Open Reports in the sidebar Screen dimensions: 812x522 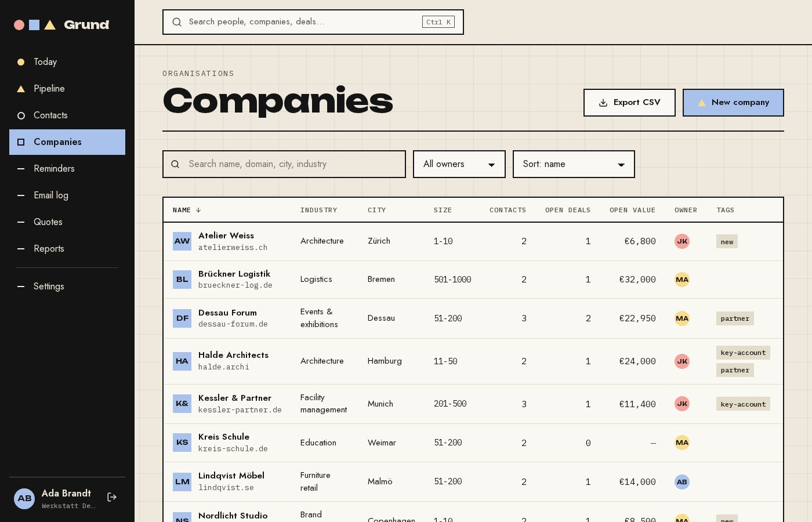tap(67, 249)
